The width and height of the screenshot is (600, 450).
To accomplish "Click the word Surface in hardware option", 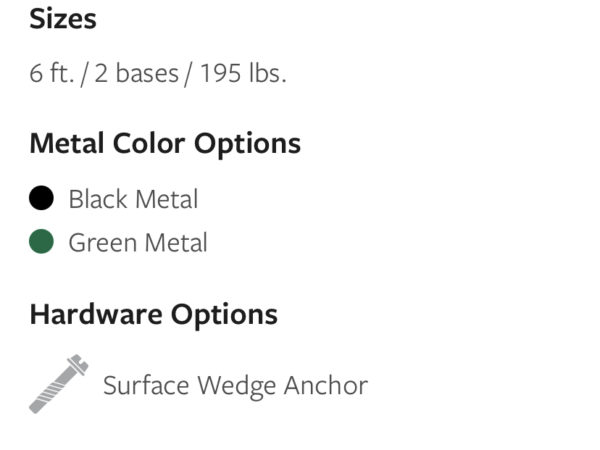I will point(146,385).
